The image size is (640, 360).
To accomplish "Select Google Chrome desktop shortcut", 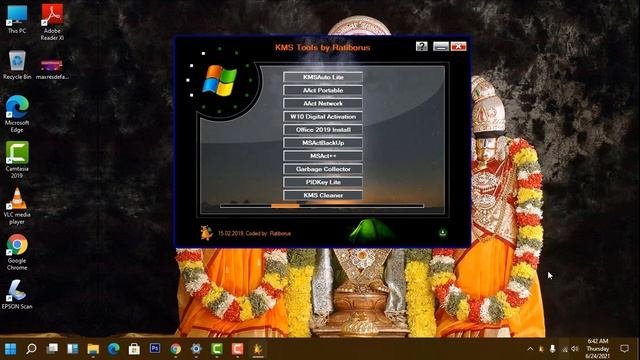I will pyautogui.click(x=17, y=252).
